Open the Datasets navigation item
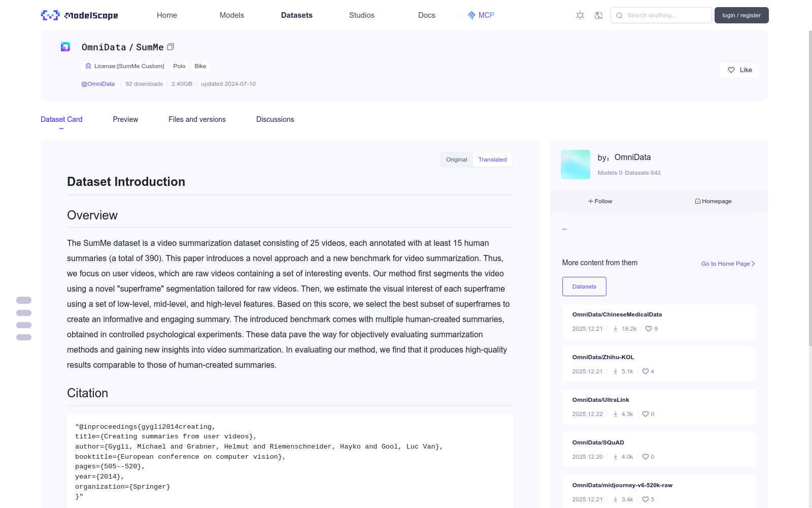 297,15
